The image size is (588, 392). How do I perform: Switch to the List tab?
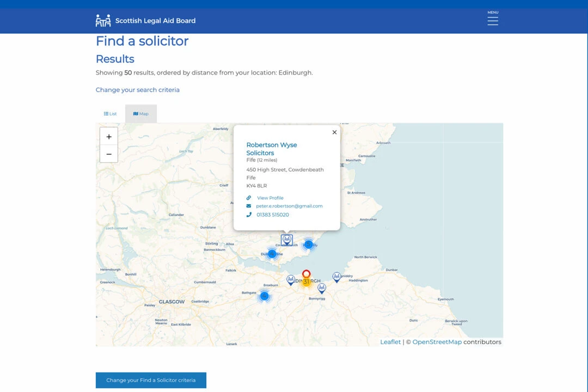coord(111,114)
